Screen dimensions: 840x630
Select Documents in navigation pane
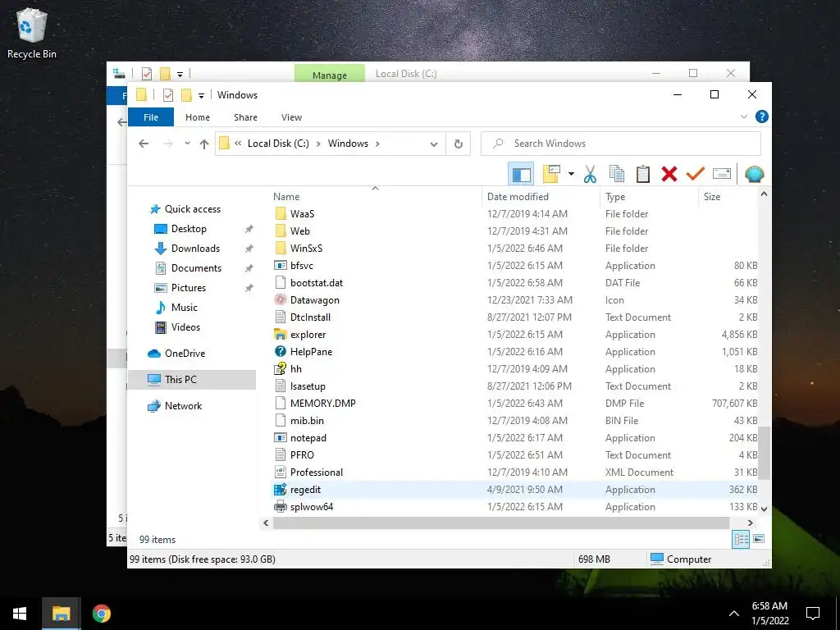coord(196,268)
